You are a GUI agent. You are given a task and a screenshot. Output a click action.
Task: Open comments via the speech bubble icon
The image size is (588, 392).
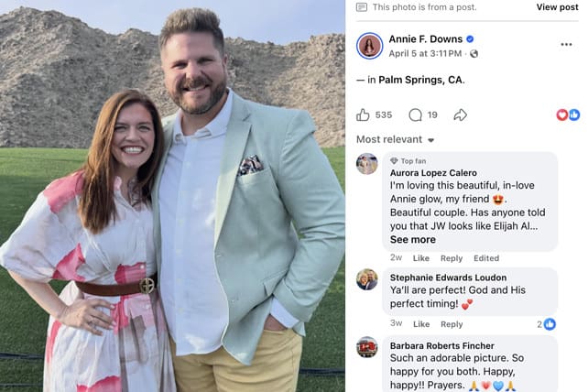[415, 114]
